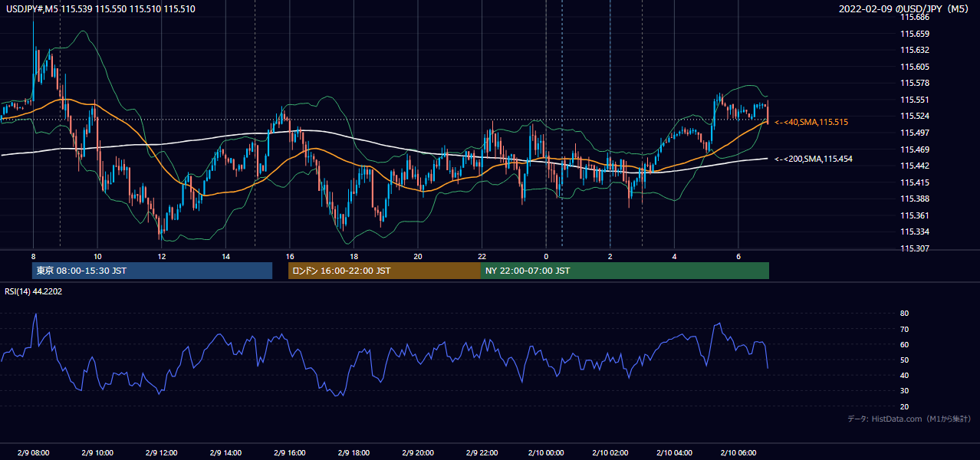This screenshot has height=460, width=980.
Task: Click hour label 4 below price chart
Action: click(x=674, y=256)
